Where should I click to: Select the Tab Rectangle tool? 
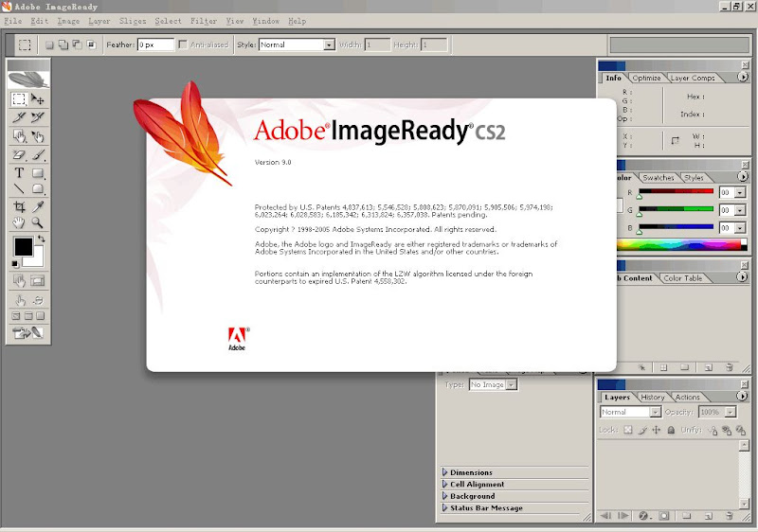coord(38,188)
